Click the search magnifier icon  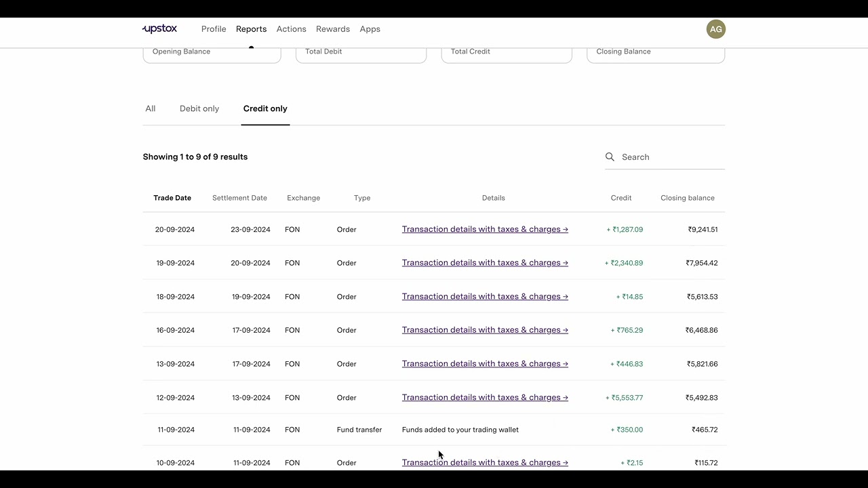coord(610,157)
